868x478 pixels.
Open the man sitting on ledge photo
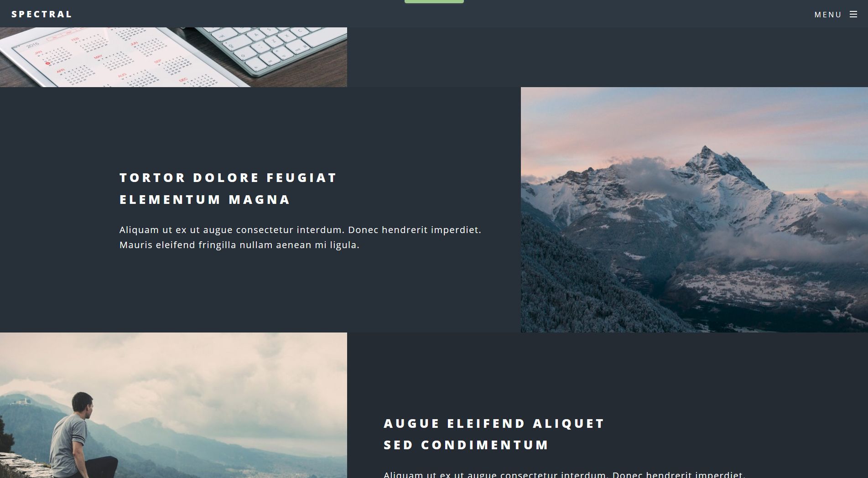click(173, 405)
